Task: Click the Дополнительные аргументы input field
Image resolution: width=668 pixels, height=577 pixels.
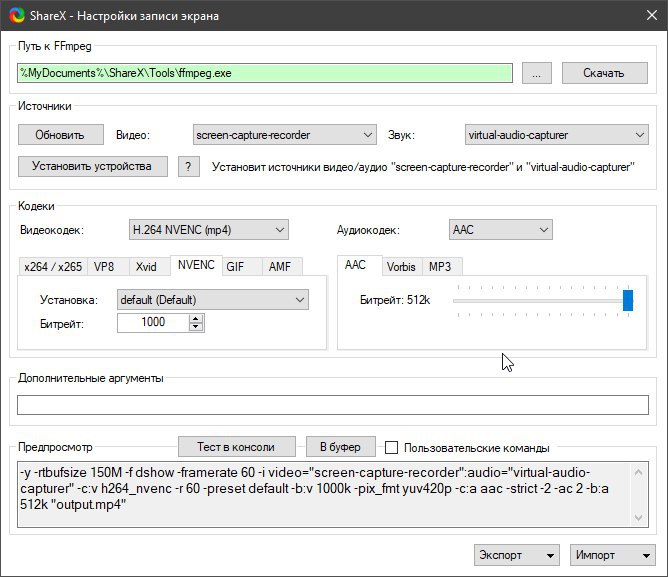Action: coord(333,405)
